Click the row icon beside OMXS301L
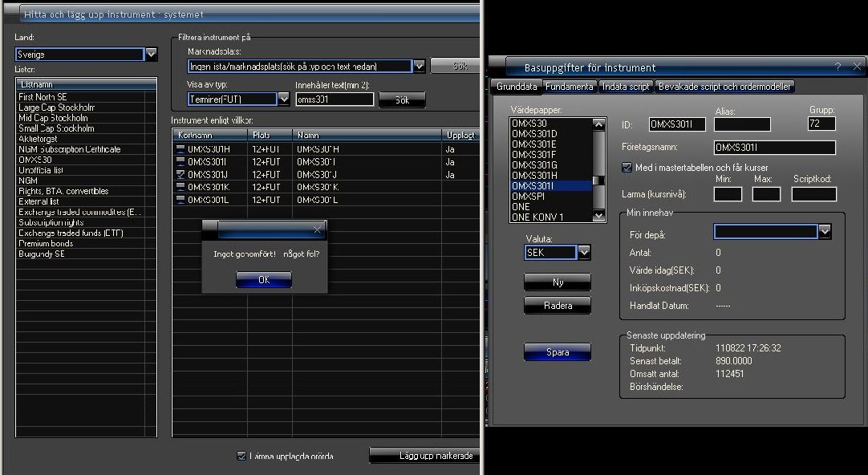Image resolution: width=868 pixels, height=475 pixels. click(180, 199)
